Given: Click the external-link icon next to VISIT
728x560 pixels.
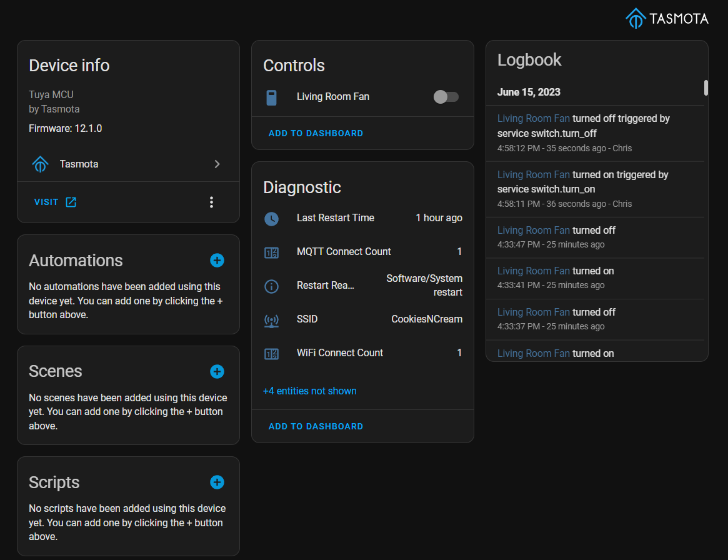Looking at the screenshot, I should pyautogui.click(x=70, y=202).
